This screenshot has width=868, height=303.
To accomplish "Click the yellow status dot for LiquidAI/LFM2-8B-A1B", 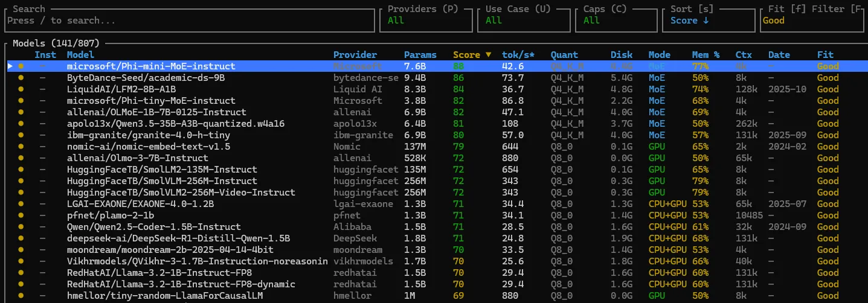I will (21, 89).
